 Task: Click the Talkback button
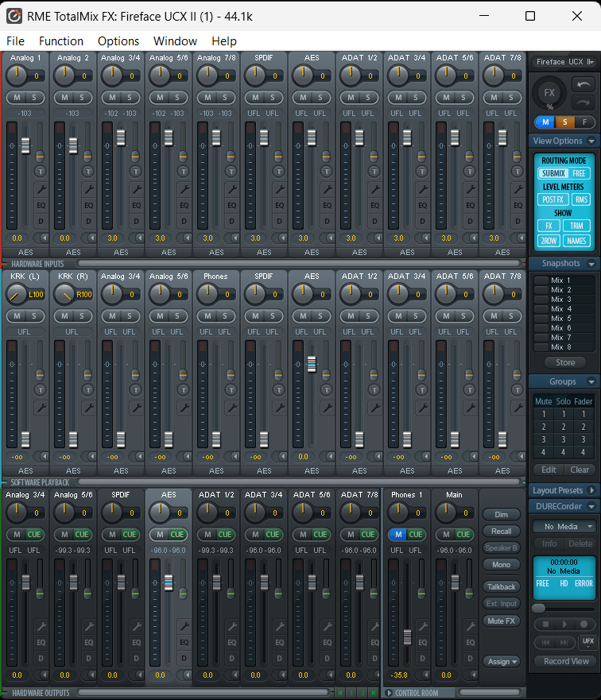pos(501,587)
